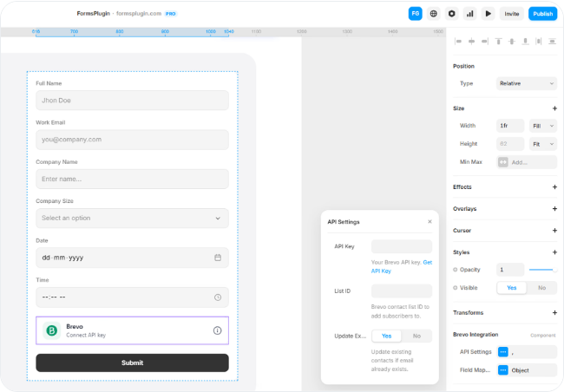Screen dimensions: 564x392
Task: Set Visible to Yes
Action: 511,288
